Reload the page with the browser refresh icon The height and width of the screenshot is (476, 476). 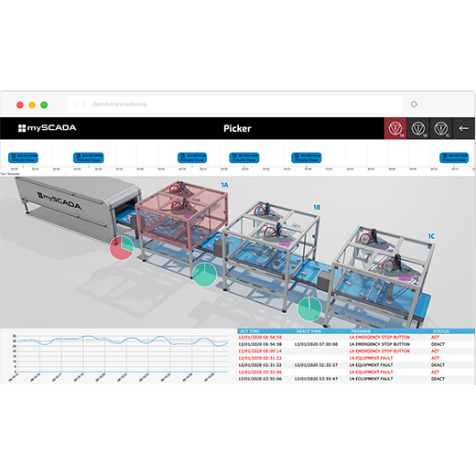414,104
